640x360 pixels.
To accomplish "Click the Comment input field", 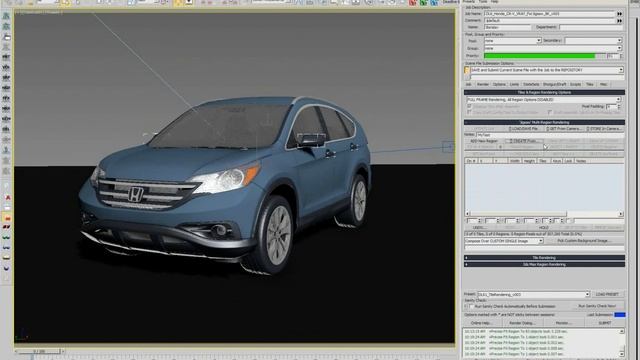I will pos(549,20).
